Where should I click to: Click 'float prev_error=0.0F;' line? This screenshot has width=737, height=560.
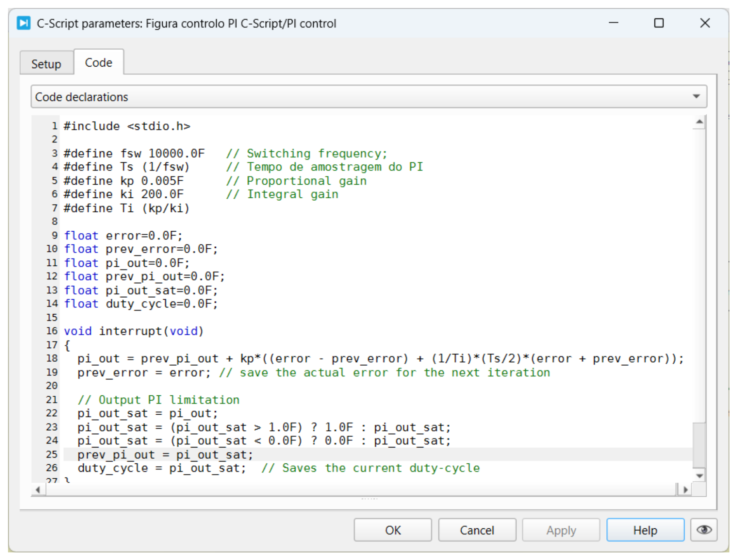point(141,249)
